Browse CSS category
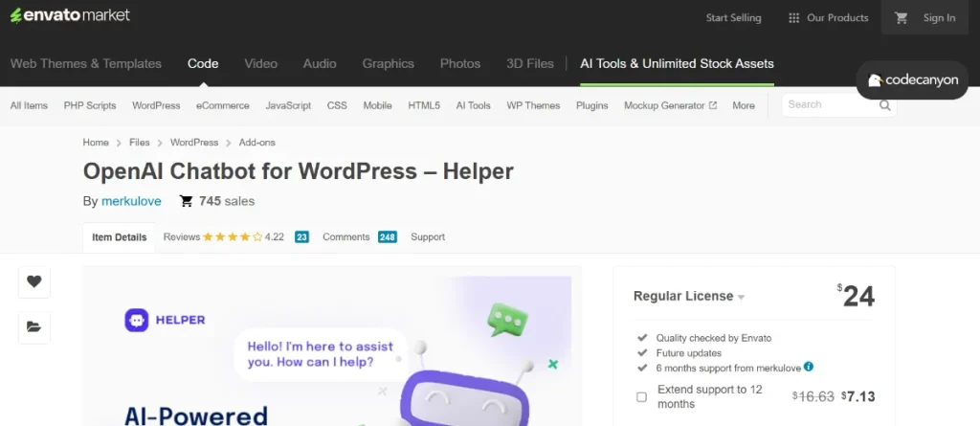 (337, 105)
